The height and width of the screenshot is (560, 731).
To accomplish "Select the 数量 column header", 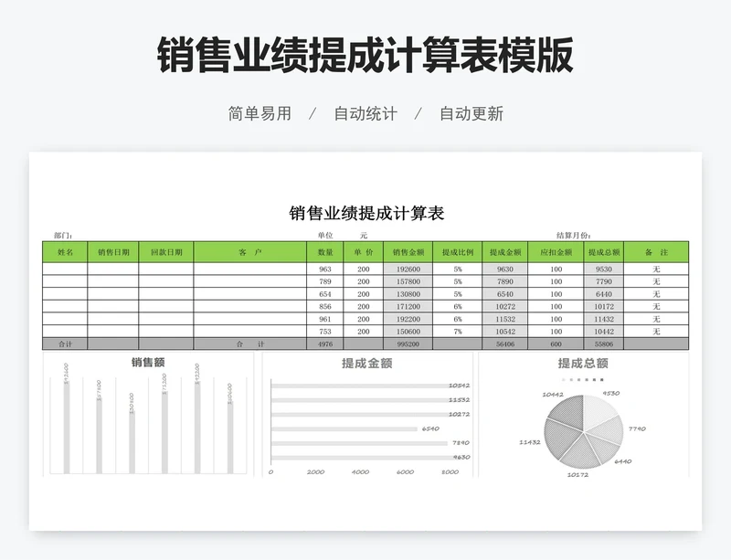I will click(x=325, y=252).
